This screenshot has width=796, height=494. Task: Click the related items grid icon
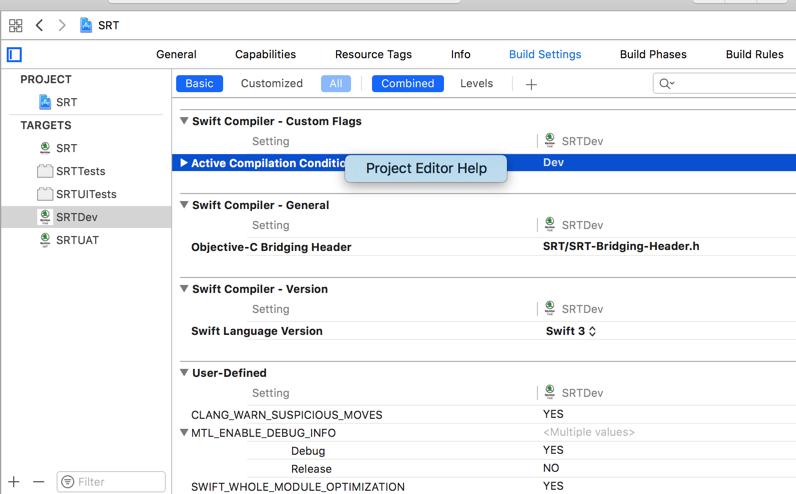coord(15,25)
